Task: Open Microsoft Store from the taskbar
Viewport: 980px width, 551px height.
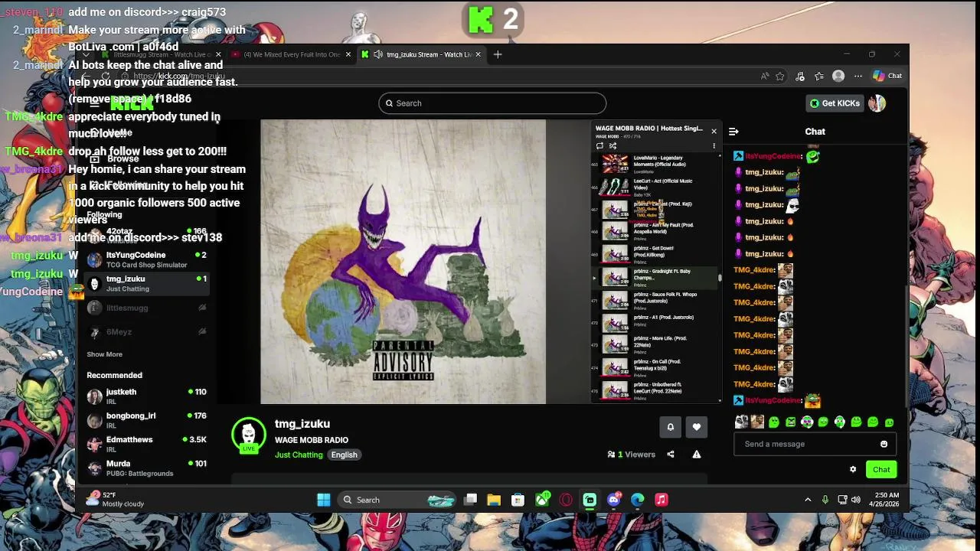Action: (x=518, y=500)
